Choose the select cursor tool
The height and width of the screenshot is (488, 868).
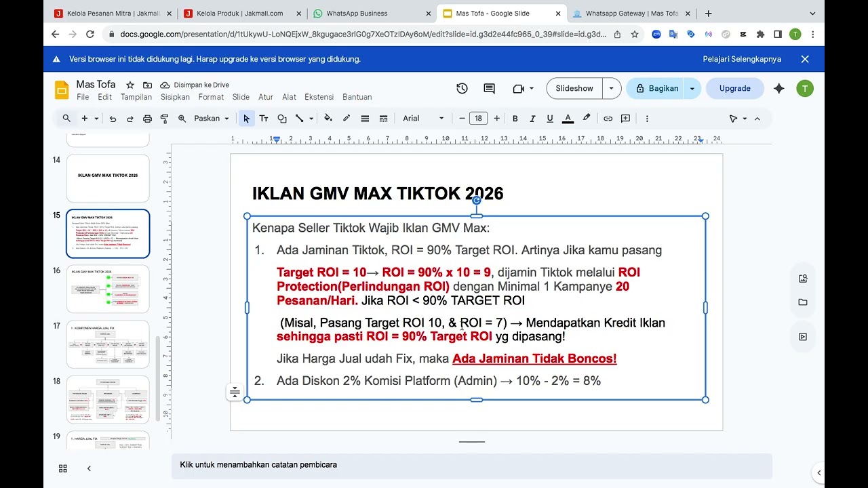pyautogui.click(x=246, y=119)
